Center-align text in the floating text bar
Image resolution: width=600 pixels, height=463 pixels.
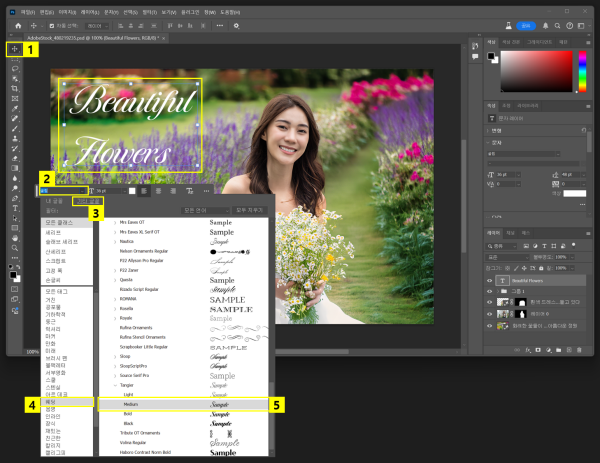159,189
